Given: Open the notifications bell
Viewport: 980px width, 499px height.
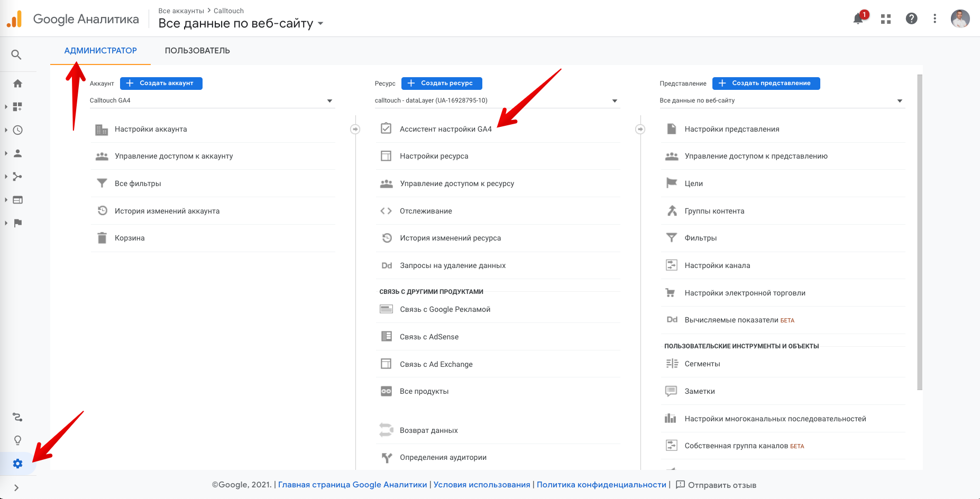Looking at the screenshot, I should click(858, 19).
